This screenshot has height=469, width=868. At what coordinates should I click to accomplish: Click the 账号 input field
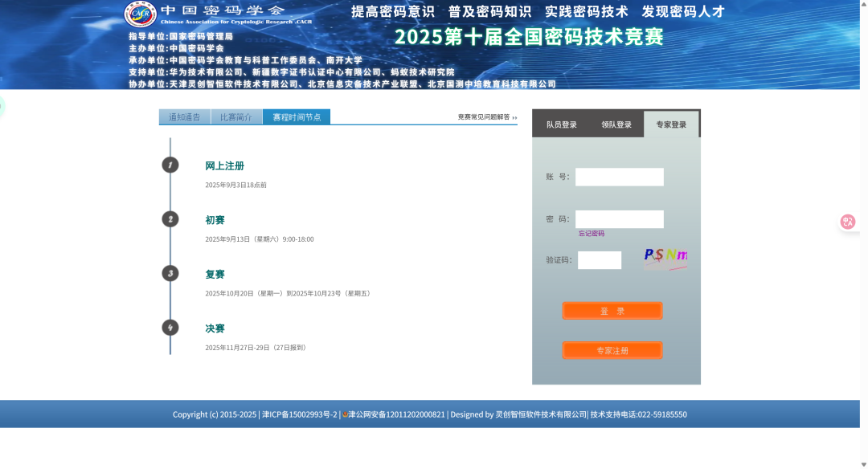[619, 177]
